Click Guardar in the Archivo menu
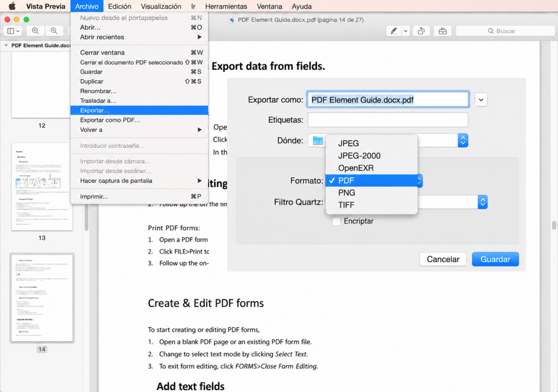The width and height of the screenshot is (558, 392). coord(139,71)
